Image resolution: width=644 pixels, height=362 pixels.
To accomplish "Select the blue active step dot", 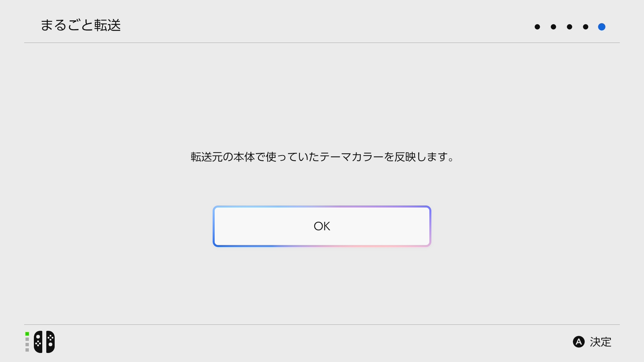I will tap(602, 27).
